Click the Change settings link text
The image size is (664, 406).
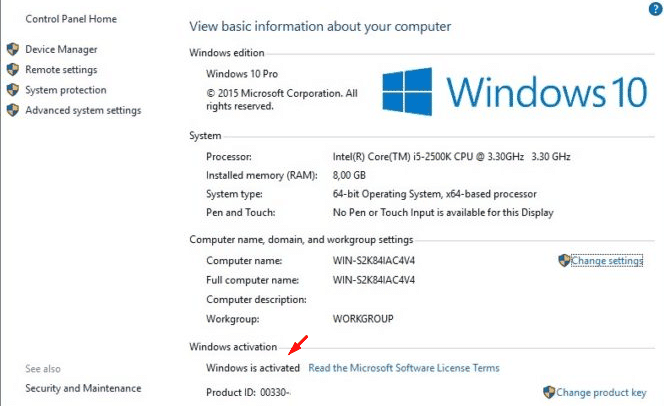click(607, 261)
